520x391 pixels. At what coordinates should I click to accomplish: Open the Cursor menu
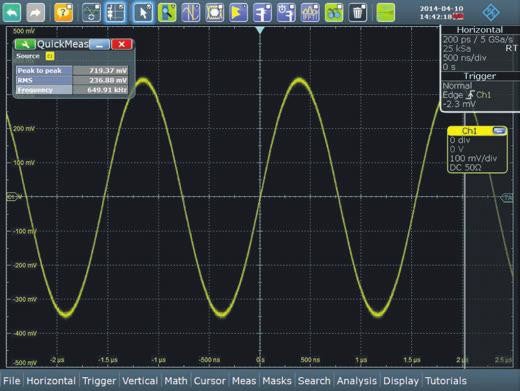(210, 381)
